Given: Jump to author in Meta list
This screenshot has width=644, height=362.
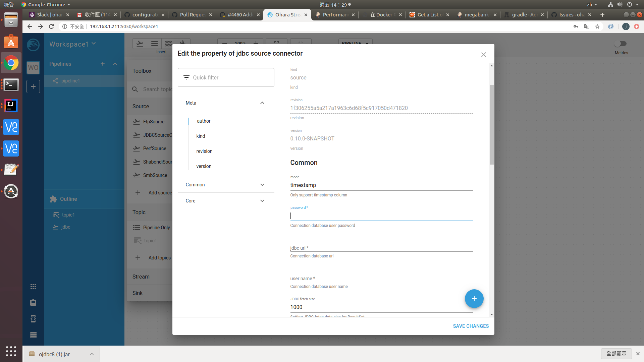Looking at the screenshot, I should 204,121.
